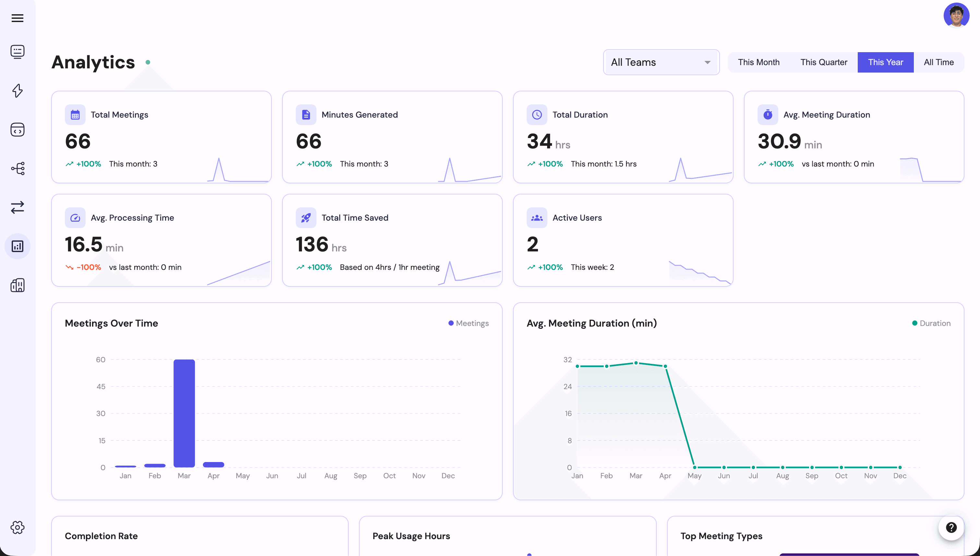Click the integrations workflow icon in sidebar
The width and height of the screenshot is (980, 556).
[18, 168]
